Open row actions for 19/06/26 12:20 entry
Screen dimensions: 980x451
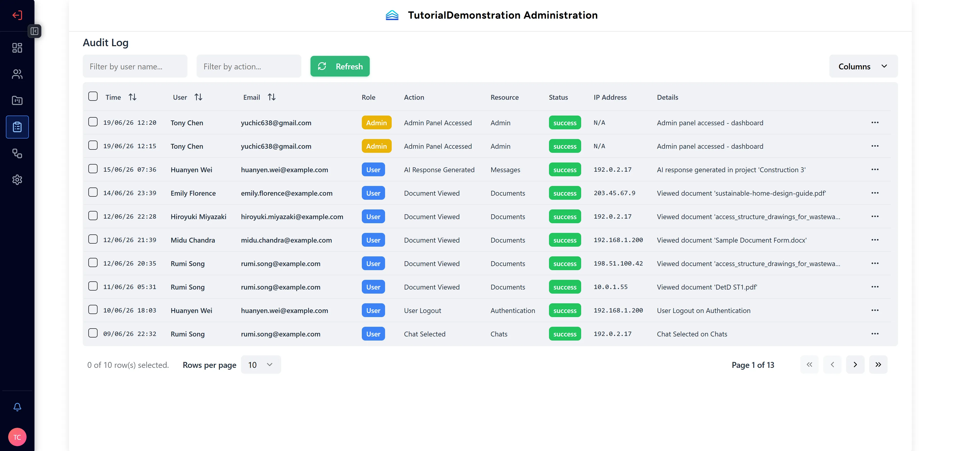[x=875, y=122]
